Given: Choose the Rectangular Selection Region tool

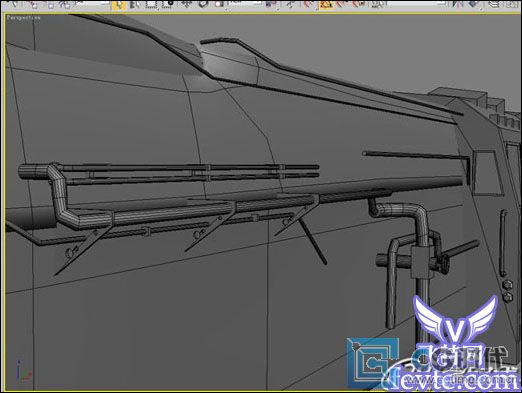Looking at the screenshot, I should click(151, 5).
